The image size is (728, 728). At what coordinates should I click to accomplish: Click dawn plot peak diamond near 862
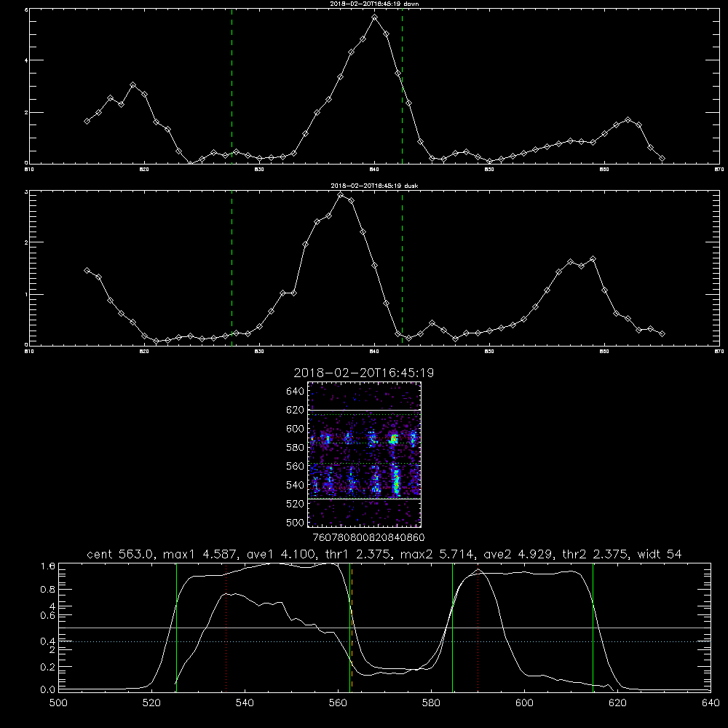628,120
